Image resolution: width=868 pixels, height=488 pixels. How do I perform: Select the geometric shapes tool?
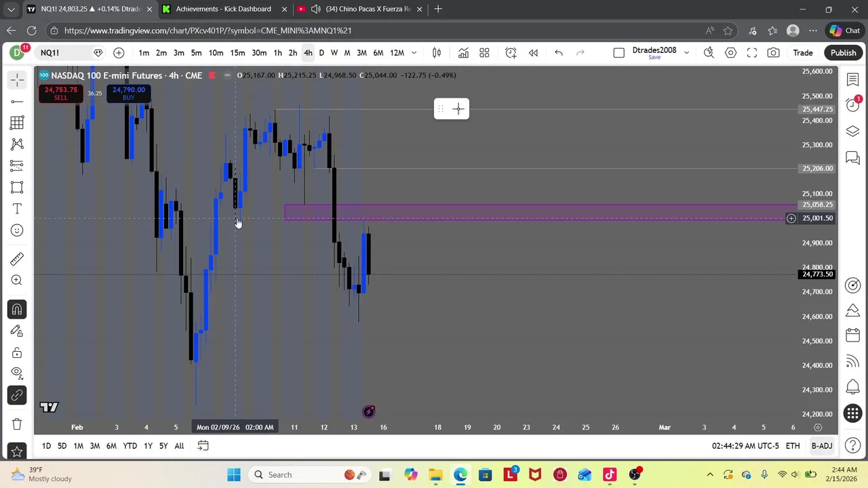pos(17,187)
